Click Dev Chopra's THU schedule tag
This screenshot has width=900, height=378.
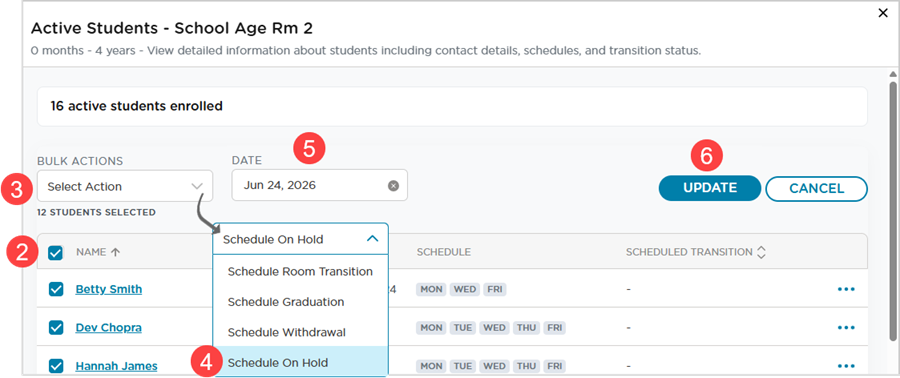526,328
